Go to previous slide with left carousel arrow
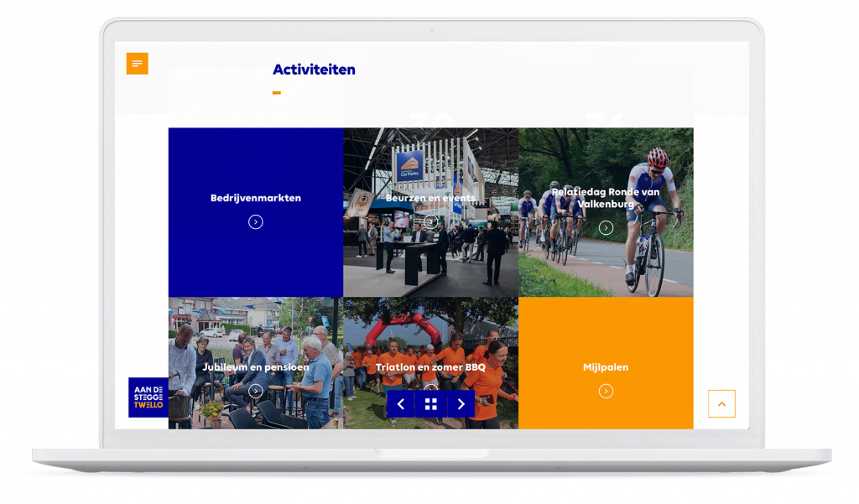The image size is (859, 504). click(x=400, y=403)
